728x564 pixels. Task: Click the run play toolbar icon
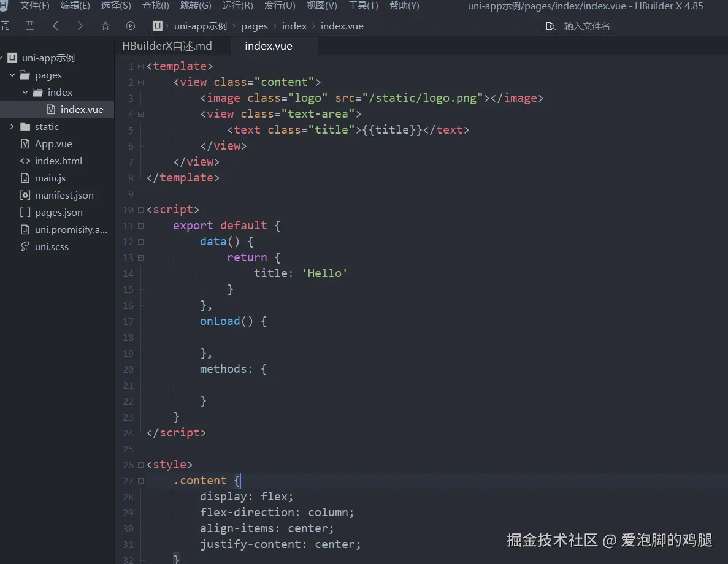131,26
